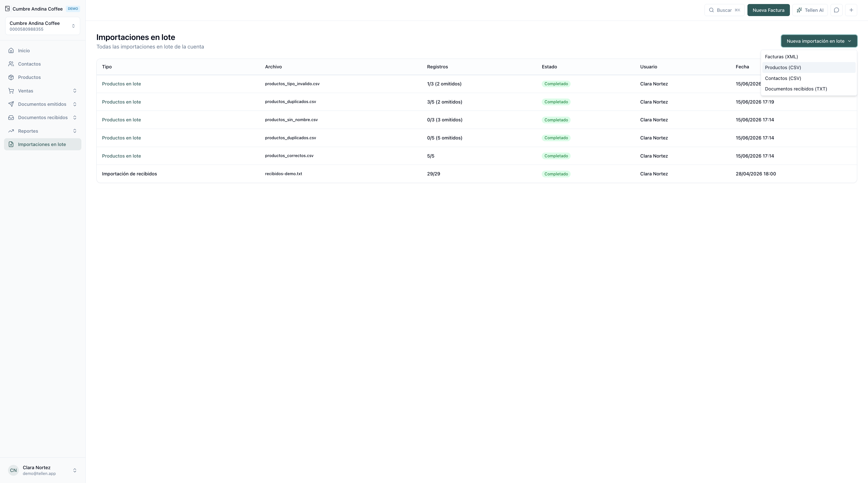Click the Estado column header
The image size is (868, 483).
(x=549, y=67)
